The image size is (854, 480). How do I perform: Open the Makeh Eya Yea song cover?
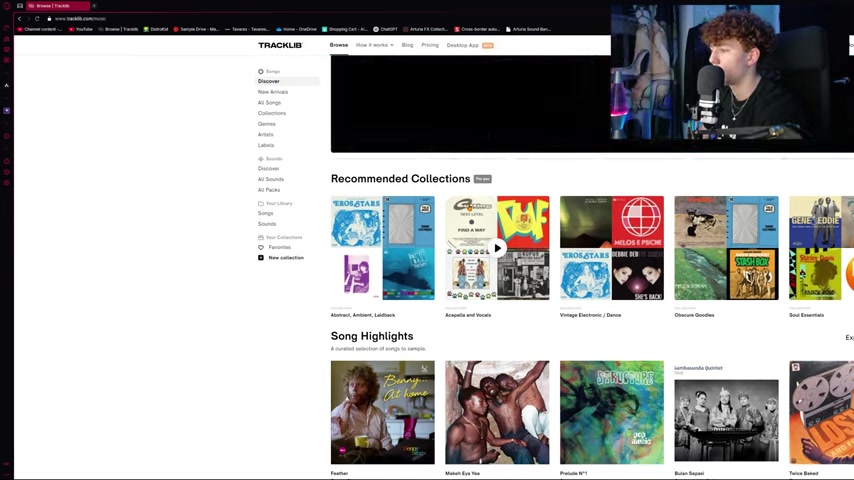pos(497,412)
